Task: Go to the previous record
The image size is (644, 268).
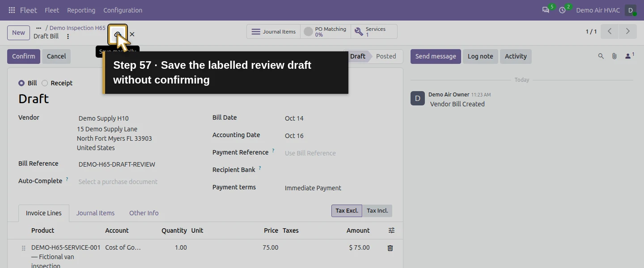Action: click(610, 31)
